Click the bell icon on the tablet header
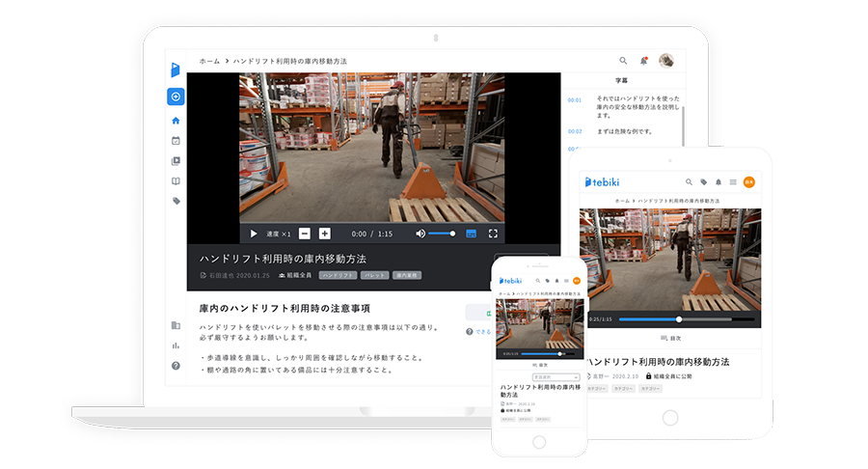Viewport: 868px width, 469px height. click(719, 181)
